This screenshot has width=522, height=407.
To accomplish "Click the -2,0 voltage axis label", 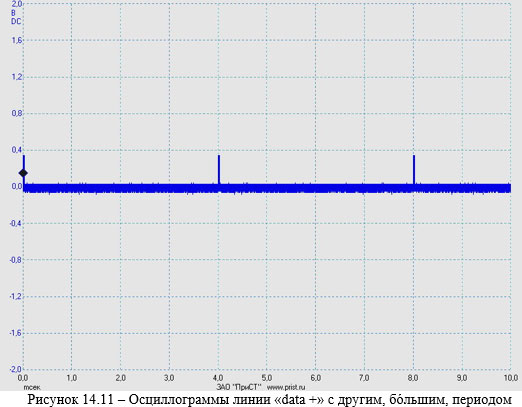I will click(15, 369).
